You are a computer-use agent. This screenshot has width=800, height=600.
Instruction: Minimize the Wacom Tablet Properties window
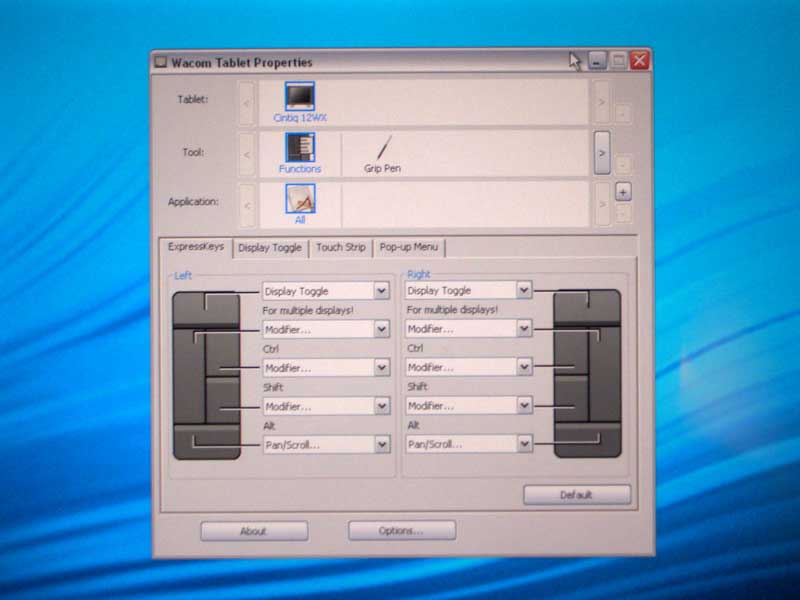point(597,61)
